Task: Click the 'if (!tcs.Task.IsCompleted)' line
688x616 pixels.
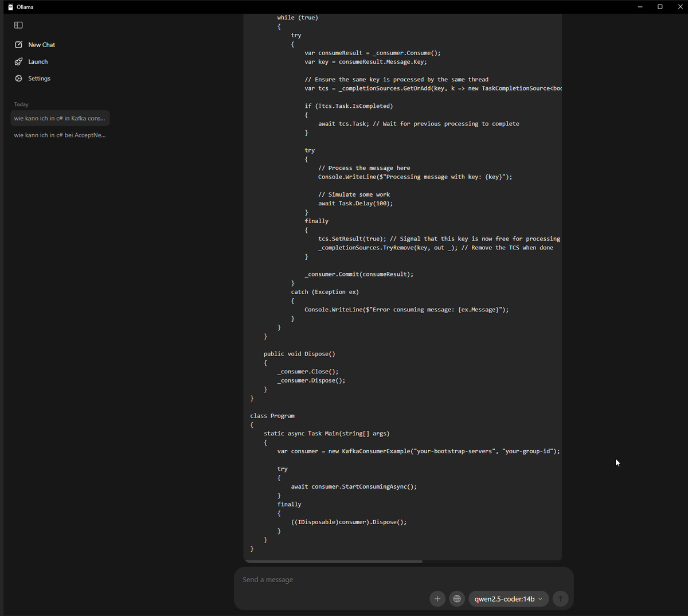Action: [349, 106]
